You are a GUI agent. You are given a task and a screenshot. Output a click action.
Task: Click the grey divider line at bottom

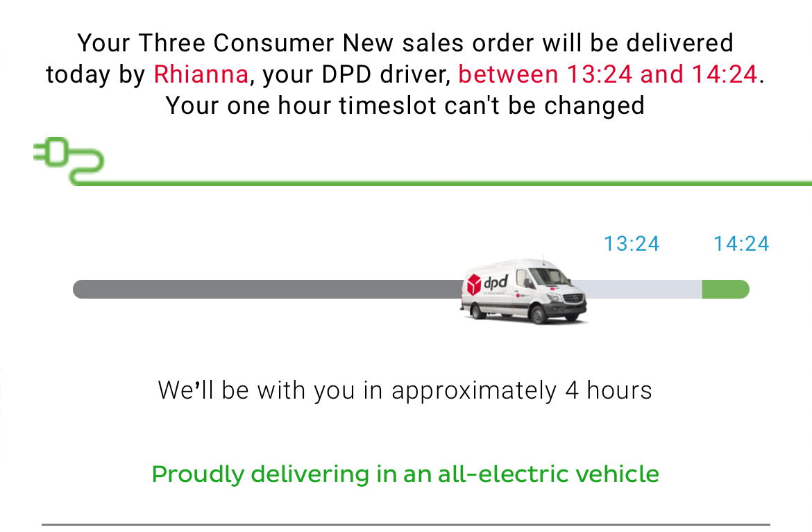click(x=406, y=525)
